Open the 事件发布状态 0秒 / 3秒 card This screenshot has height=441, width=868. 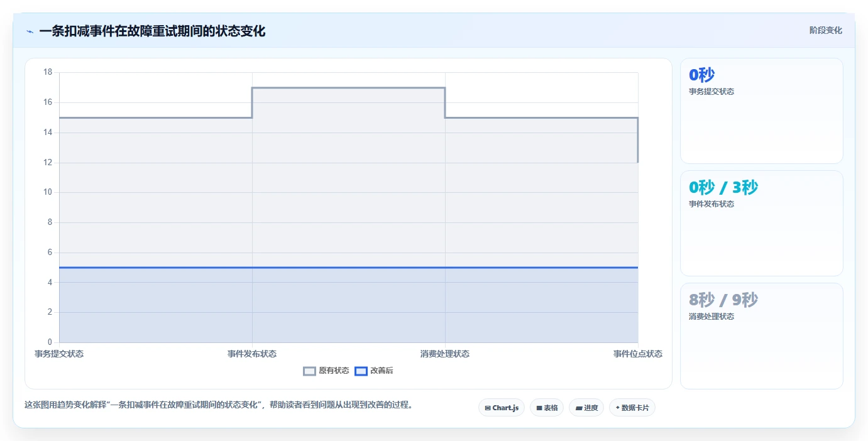tap(762, 224)
